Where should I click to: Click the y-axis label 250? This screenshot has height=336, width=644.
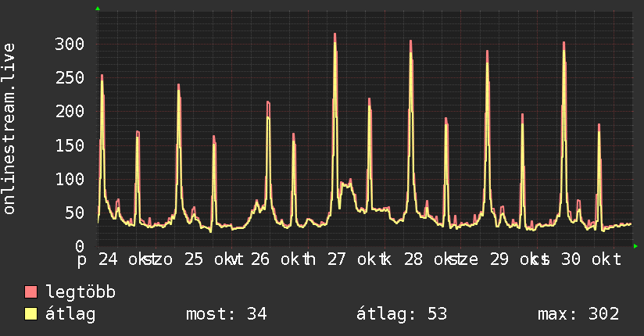pyautogui.click(x=70, y=77)
